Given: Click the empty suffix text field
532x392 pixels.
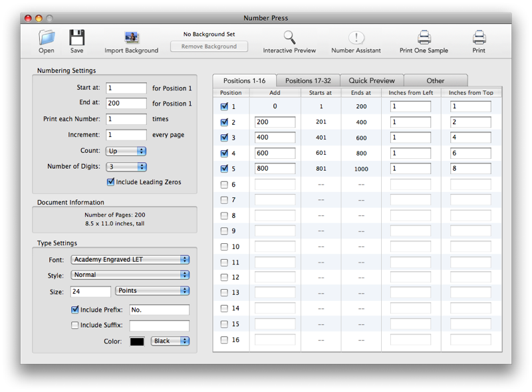Looking at the screenshot, I should click(160, 326).
